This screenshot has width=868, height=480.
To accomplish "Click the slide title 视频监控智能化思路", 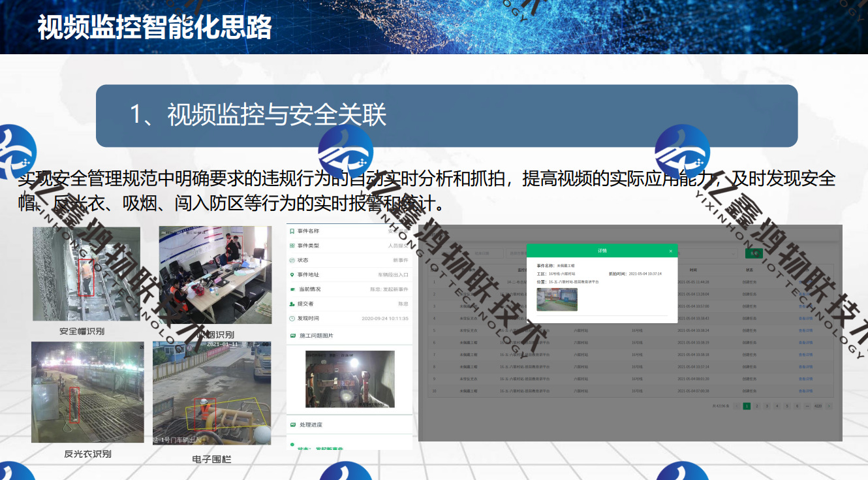I will pyautogui.click(x=154, y=28).
